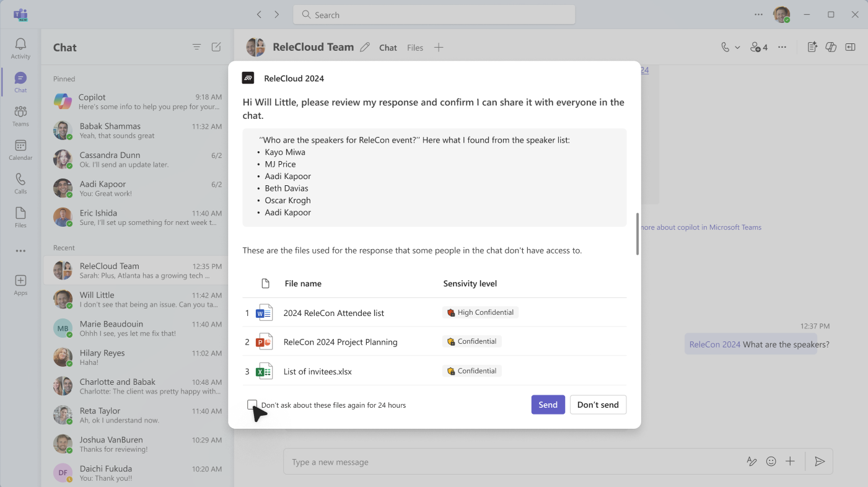This screenshot has height=487, width=868.
Task: Rename ReleCloud Team using the pencil icon
Action: [x=364, y=46]
